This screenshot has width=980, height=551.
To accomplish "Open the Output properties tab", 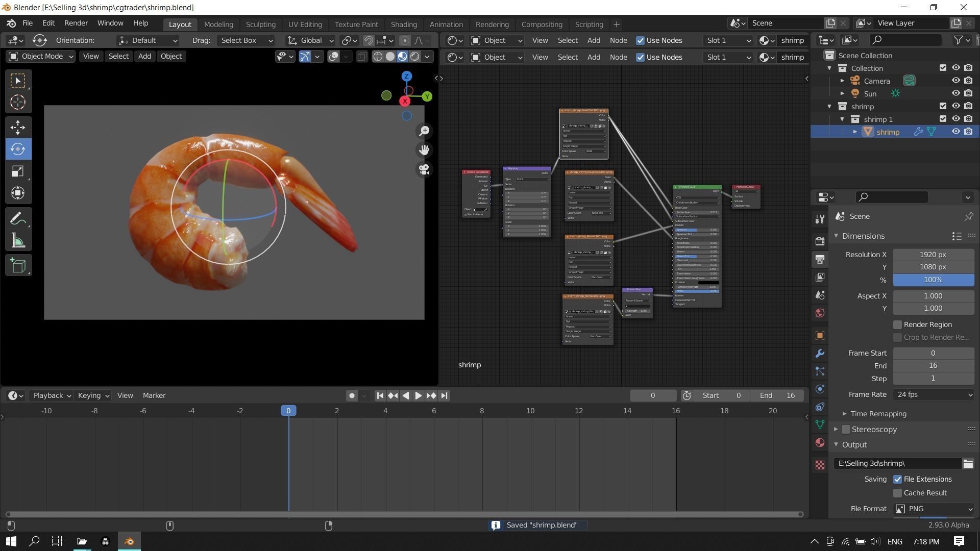I will (820, 259).
